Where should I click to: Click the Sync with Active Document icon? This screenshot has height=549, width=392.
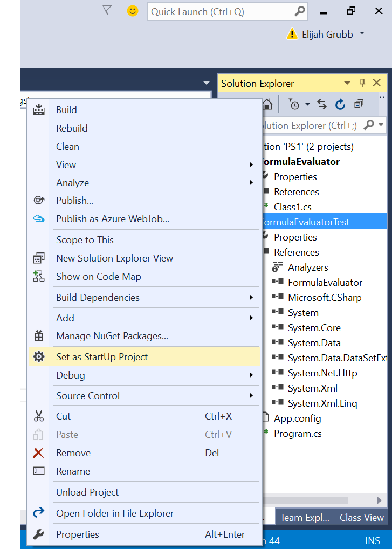tap(322, 105)
